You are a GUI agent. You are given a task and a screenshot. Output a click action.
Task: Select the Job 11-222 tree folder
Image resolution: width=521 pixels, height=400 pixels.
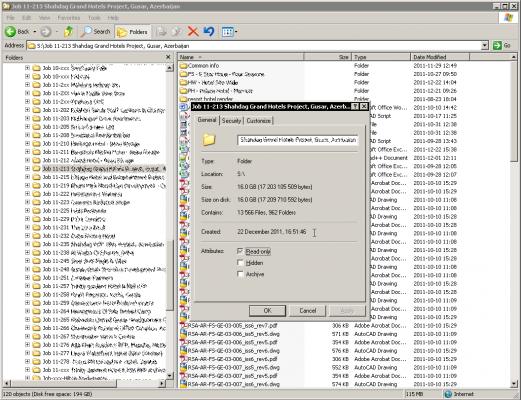pyautogui.click(x=82, y=194)
